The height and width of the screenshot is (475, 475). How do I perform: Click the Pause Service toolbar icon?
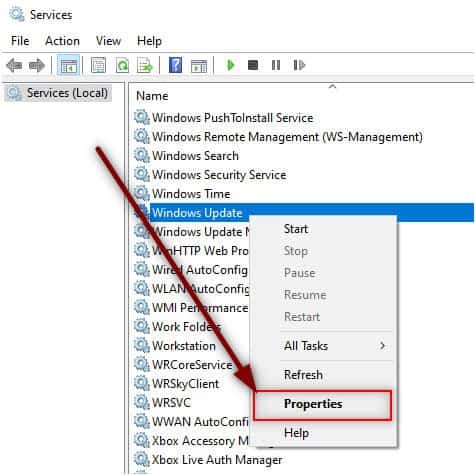(276, 65)
